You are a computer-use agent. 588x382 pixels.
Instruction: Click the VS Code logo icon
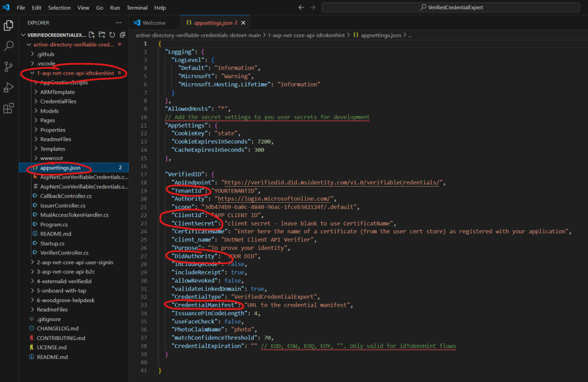point(6,7)
